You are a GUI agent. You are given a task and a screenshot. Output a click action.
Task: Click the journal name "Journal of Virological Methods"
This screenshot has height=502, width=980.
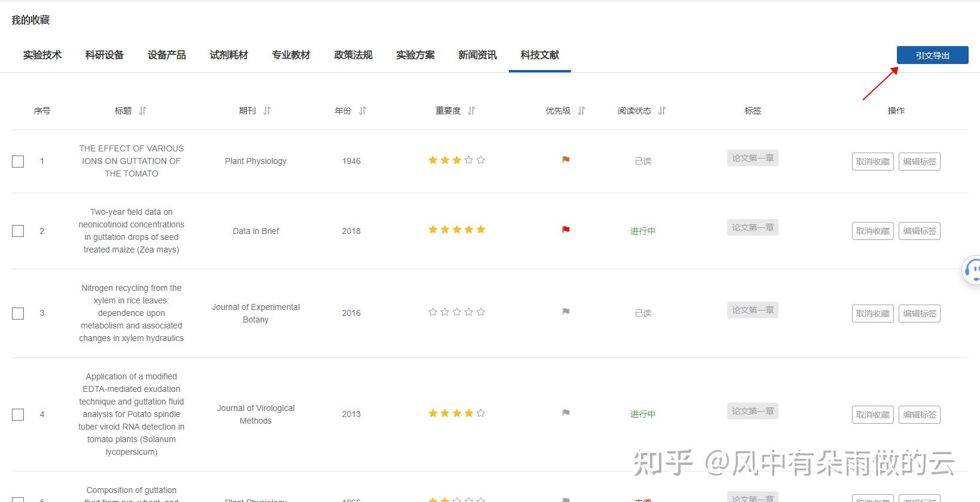point(256,414)
